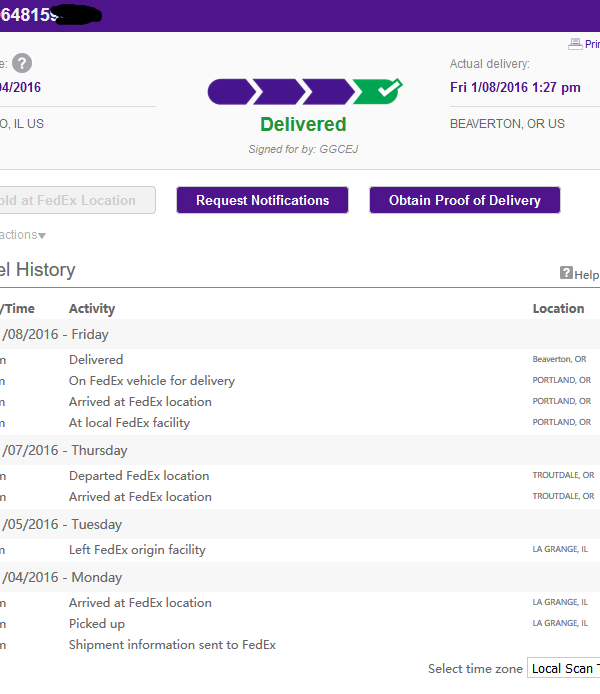The image size is (600, 694).
Task: Click Obtain Proof of Delivery button
Action: [x=465, y=200]
